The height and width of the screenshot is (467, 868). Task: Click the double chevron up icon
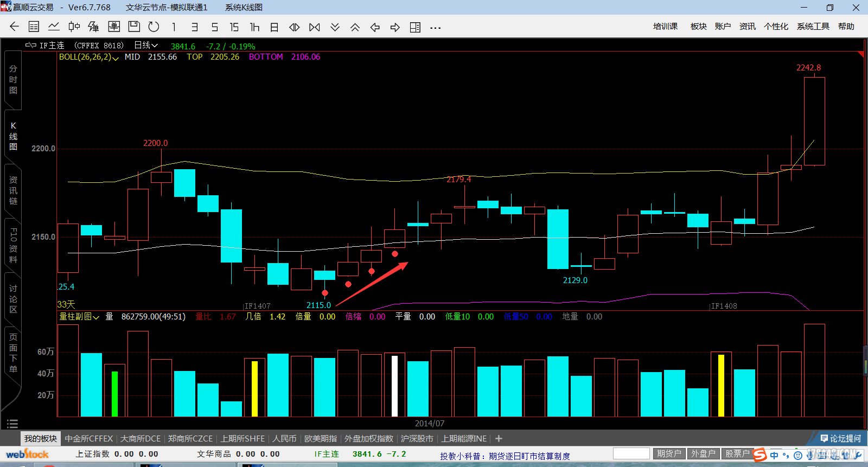tap(355, 27)
